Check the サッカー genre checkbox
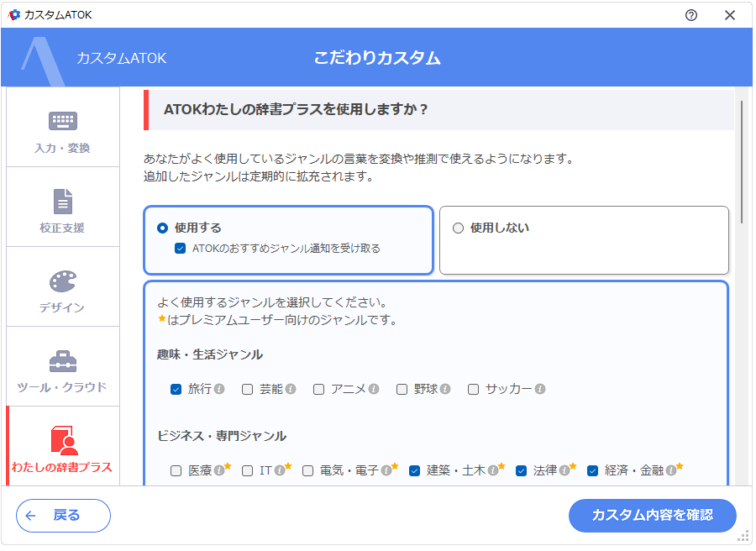Image resolution: width=756 pixels, height=551 pixels. tap(474, 389)
